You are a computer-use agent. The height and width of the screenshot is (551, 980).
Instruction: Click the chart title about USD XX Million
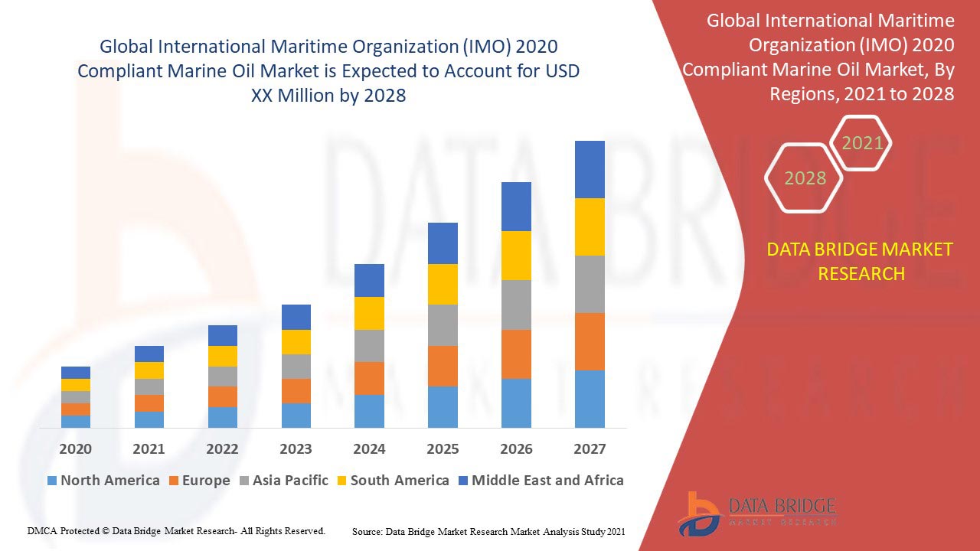pyautogui.click(x=328, y=71)
